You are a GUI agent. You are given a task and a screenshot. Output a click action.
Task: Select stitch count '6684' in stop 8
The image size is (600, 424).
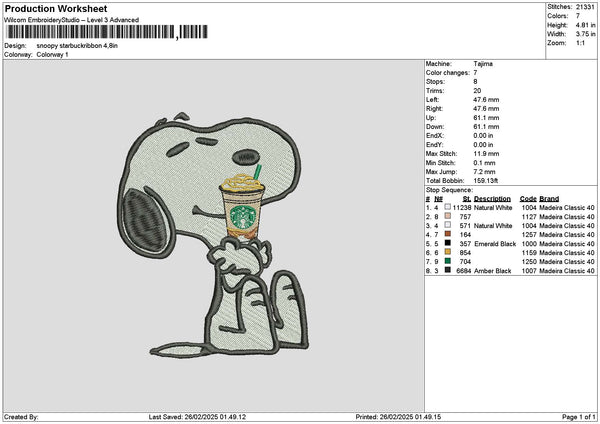464,271
